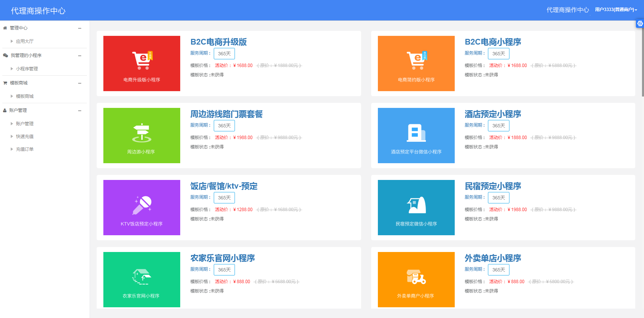
Task: Click the orange cart tile for 电商简约版小程序
Action: coord(416,63)
